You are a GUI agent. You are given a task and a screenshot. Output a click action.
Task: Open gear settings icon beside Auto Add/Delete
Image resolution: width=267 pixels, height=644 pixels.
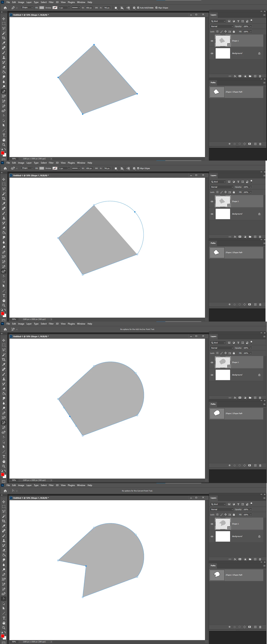pos(134,8)
